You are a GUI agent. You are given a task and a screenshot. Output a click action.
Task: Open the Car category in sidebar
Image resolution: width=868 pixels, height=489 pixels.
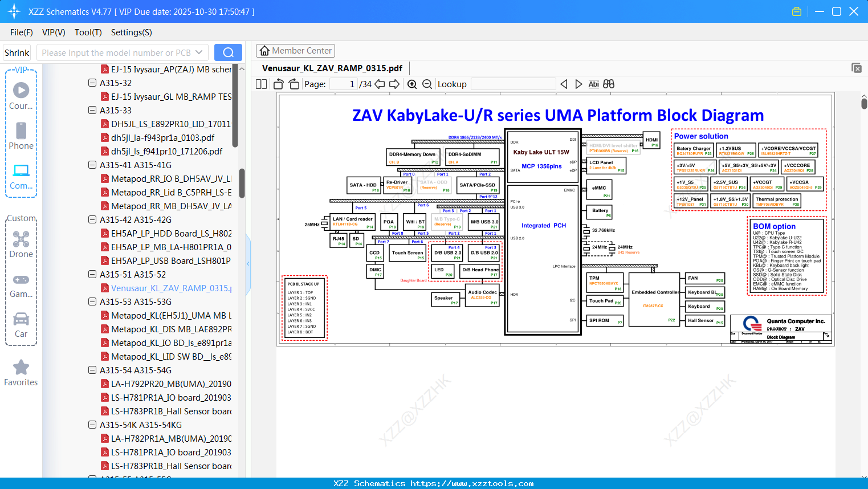tap(21, 324)
